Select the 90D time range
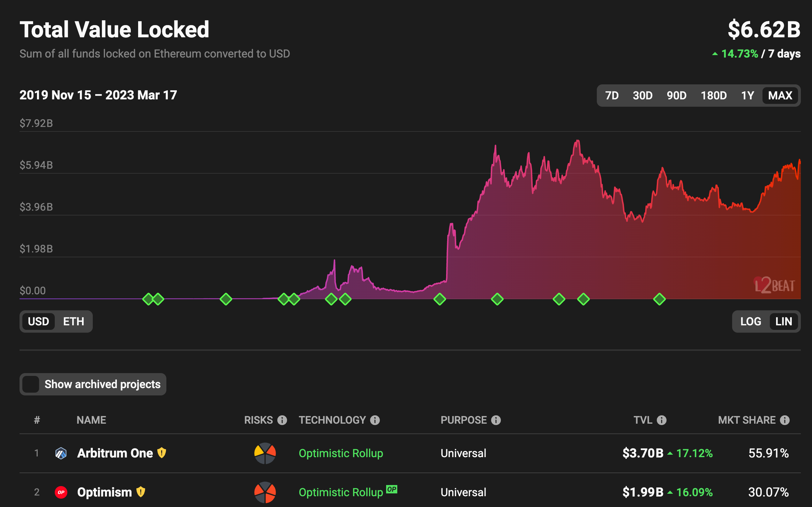Image resolution: width=812 pixels, height=507 pixels. (x=676, y=96)
